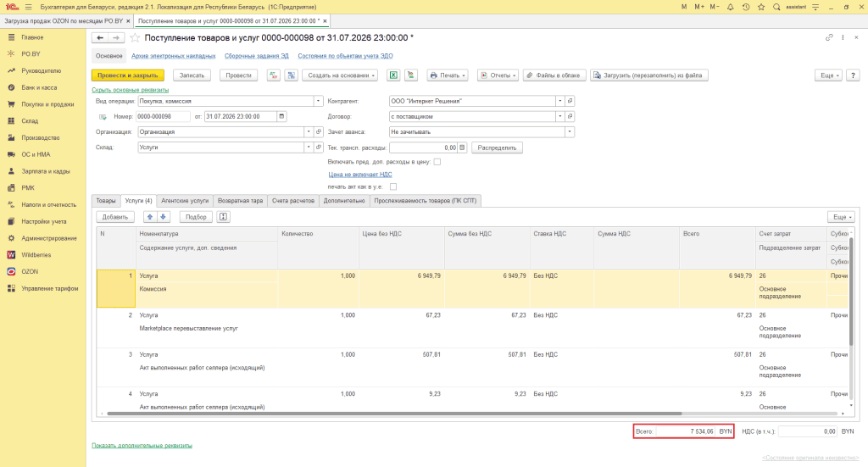This screenshot has width=868, height=467.
Task: Switch to Агентские услуги tab
Action: [185, 201]
